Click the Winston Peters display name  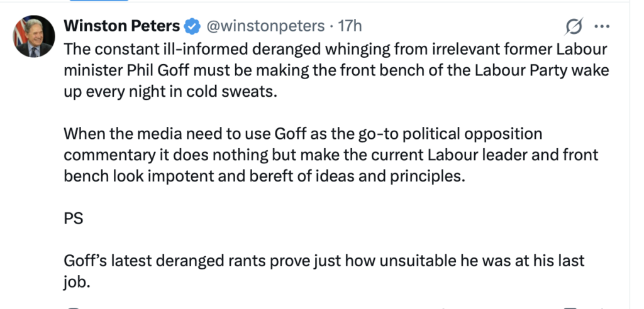122,26
